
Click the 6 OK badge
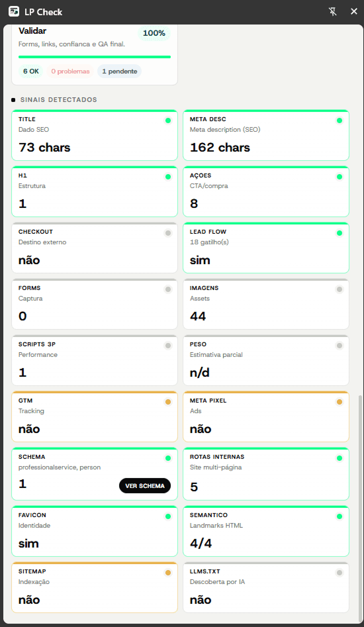pos(31,72)
